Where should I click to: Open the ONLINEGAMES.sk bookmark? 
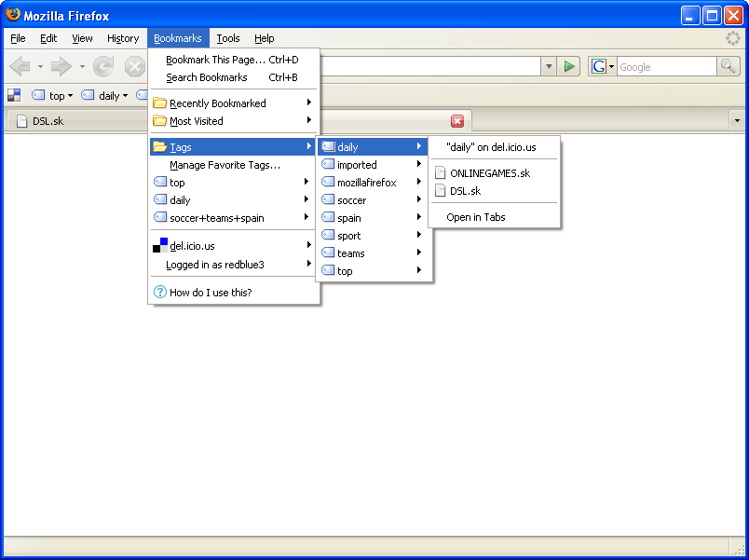tap(494, 173)
